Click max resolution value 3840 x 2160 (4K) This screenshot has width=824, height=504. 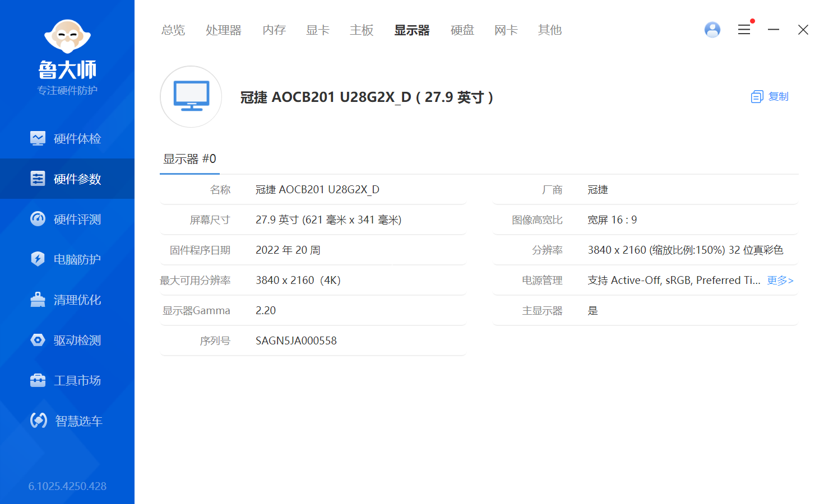(298, 281)
